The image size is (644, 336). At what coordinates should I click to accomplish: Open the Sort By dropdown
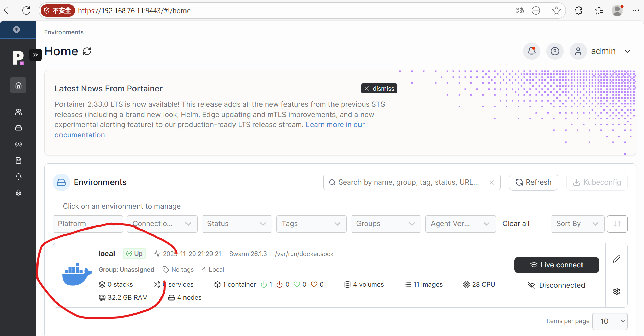click(577, 224)
